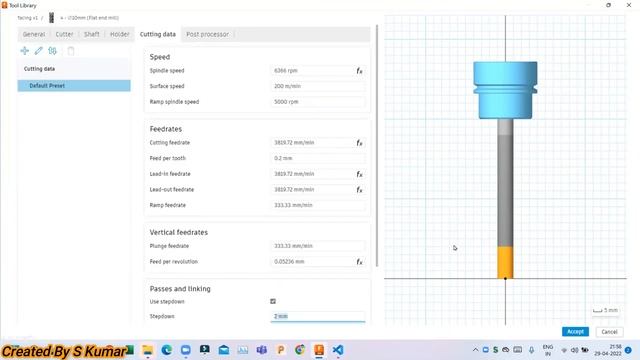The image size is (640, 360).
Task: Switch to the Holder tab
Action: [x=120, y=34]
